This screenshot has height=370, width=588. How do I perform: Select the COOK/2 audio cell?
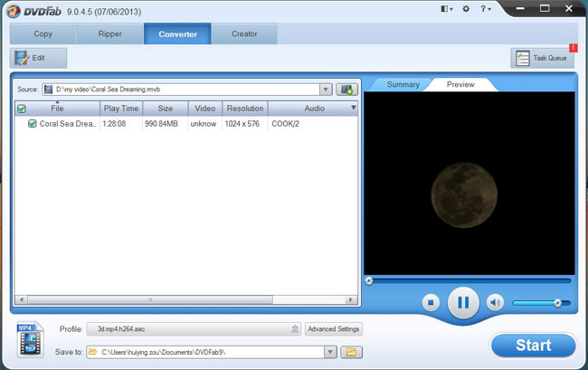pyautogui.click(x=285, y=124)
